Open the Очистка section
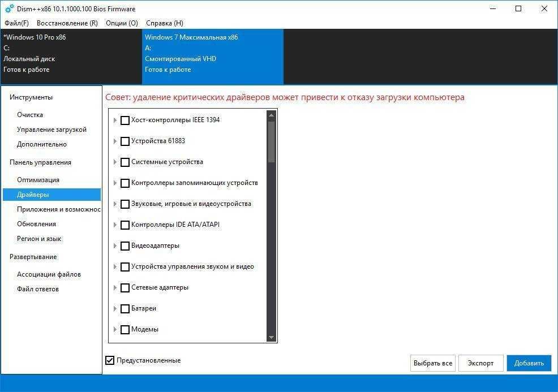558x392 pixels. (30, 115)
